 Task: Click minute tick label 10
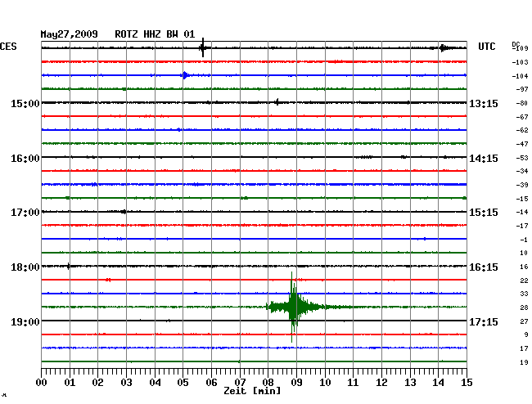325,383
